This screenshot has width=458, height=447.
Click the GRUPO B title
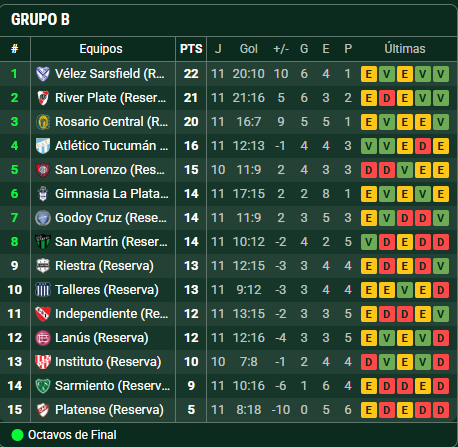(x=40, y=19)
